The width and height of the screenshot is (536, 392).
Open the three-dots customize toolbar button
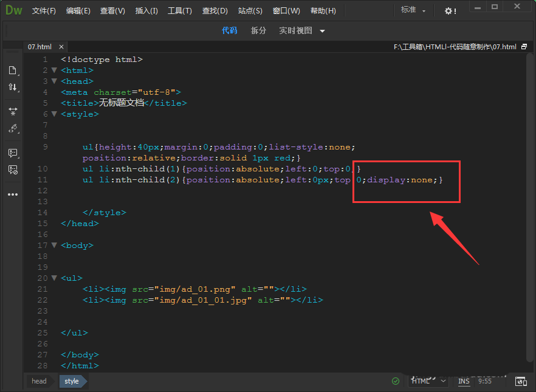(12, 194)
